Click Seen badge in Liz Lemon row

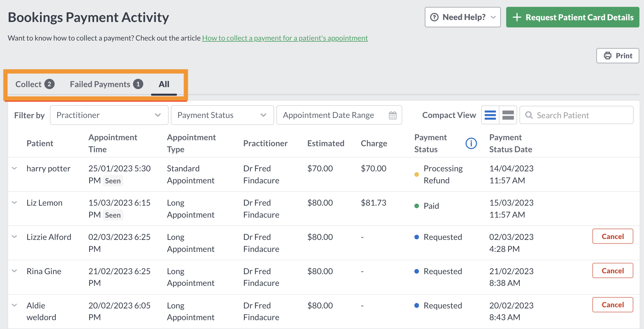(x=113, y=215)
